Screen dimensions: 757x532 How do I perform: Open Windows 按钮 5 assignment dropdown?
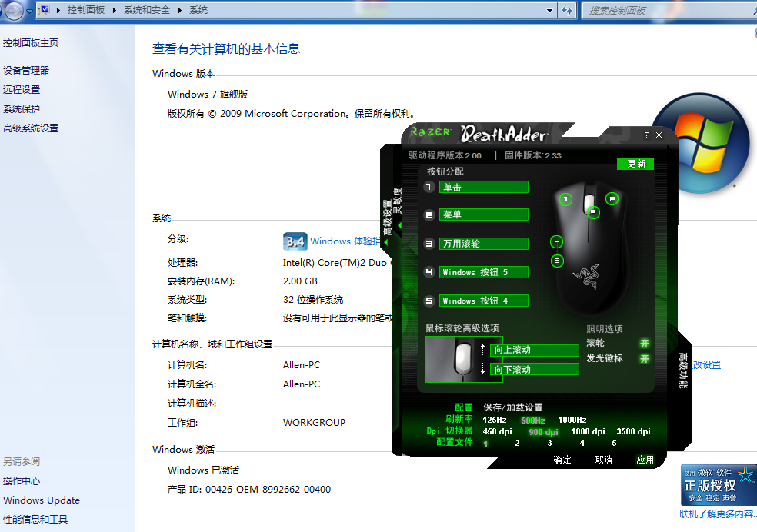pos(484,272)
